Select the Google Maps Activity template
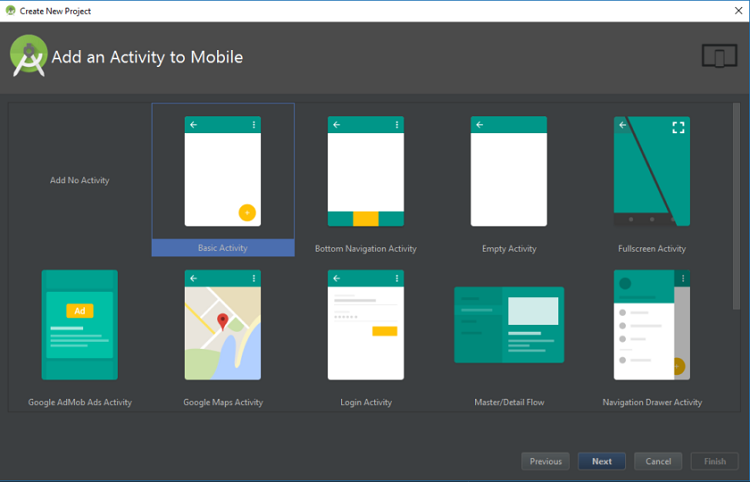The image size is (750, 482). click(222, 325)
